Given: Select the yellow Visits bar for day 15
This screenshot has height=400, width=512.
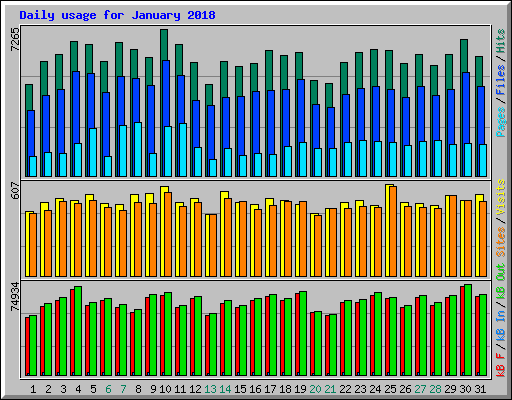Looking at the screenshot, I should 237,239.
